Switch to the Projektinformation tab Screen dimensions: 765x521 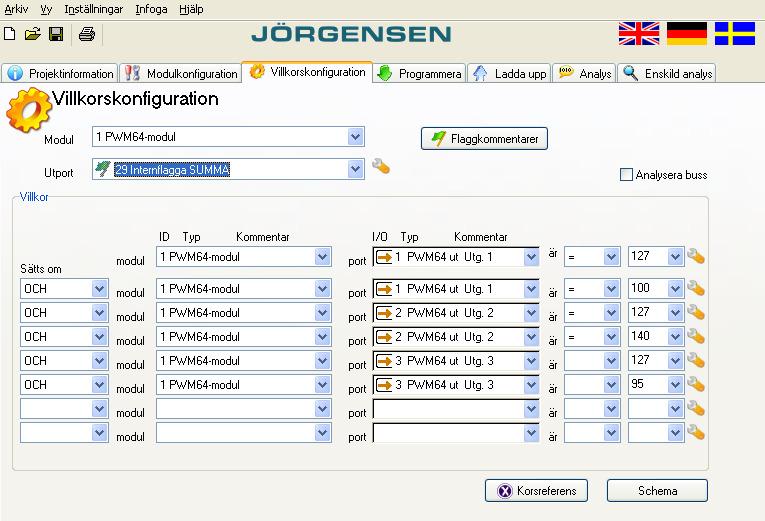point(60,73)
